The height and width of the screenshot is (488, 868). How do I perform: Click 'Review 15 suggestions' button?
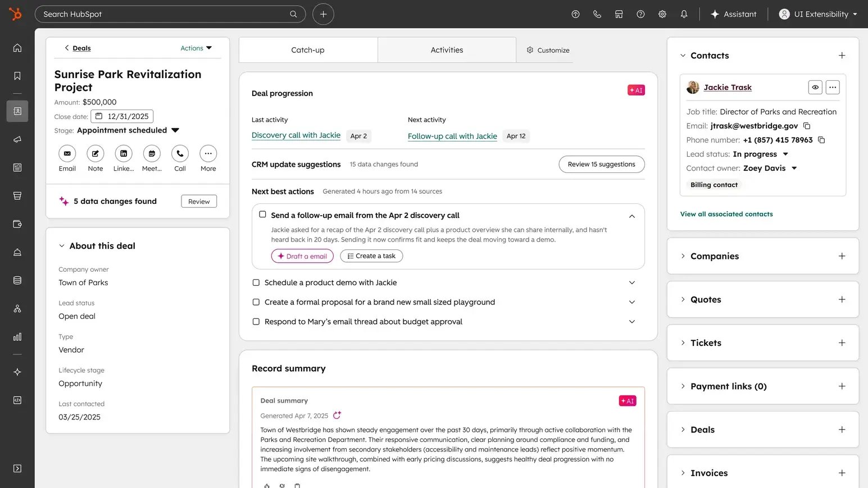[x=601, y=164]
